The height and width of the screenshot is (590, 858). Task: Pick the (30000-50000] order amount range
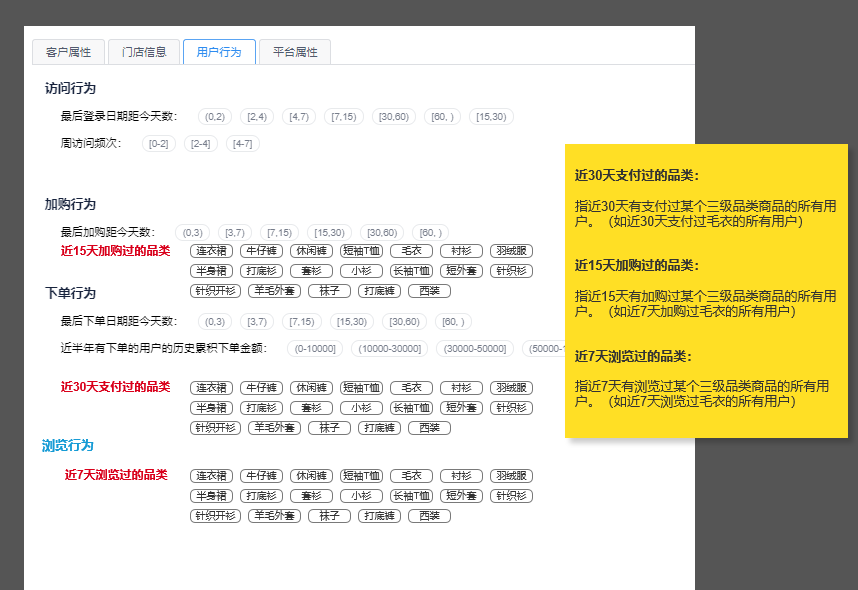475,349
